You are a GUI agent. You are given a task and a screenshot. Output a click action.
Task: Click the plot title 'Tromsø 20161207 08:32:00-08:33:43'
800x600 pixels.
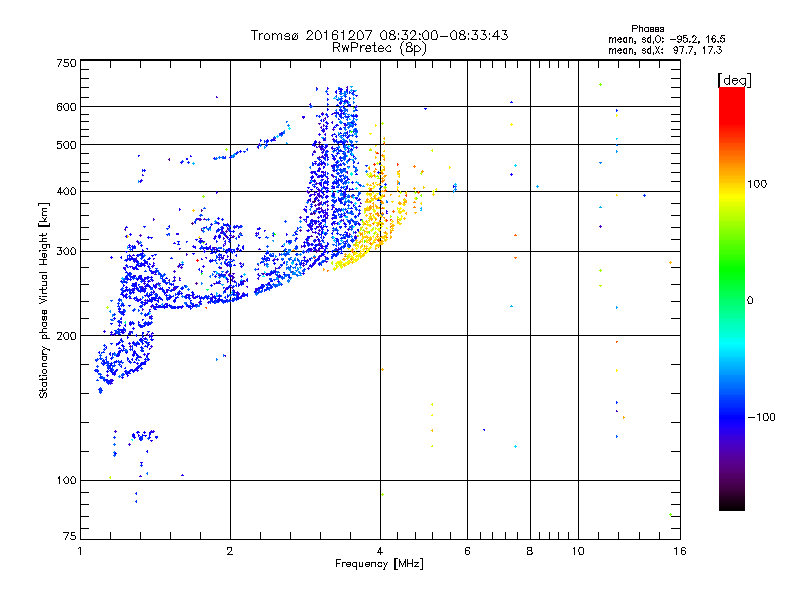(x=379, y=35)
